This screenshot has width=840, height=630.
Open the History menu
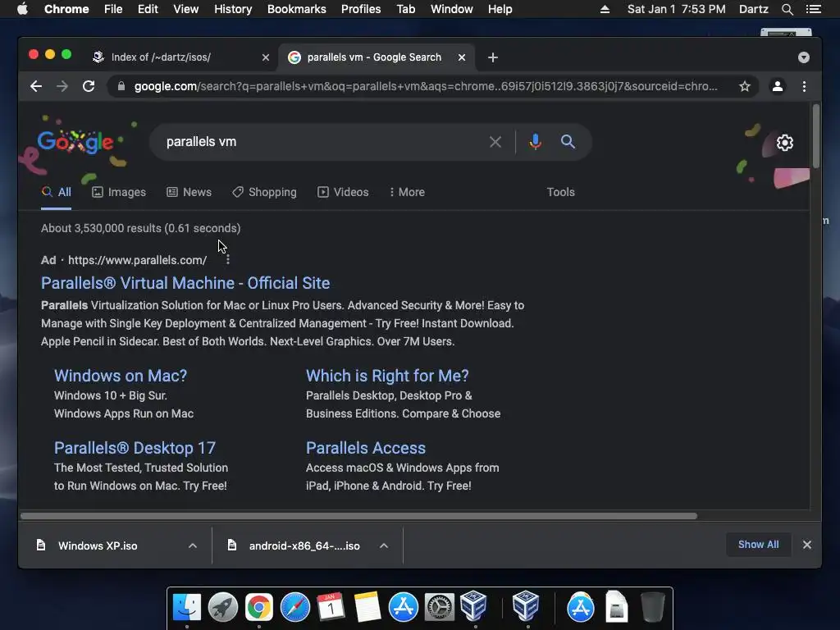tap(232, 9)
